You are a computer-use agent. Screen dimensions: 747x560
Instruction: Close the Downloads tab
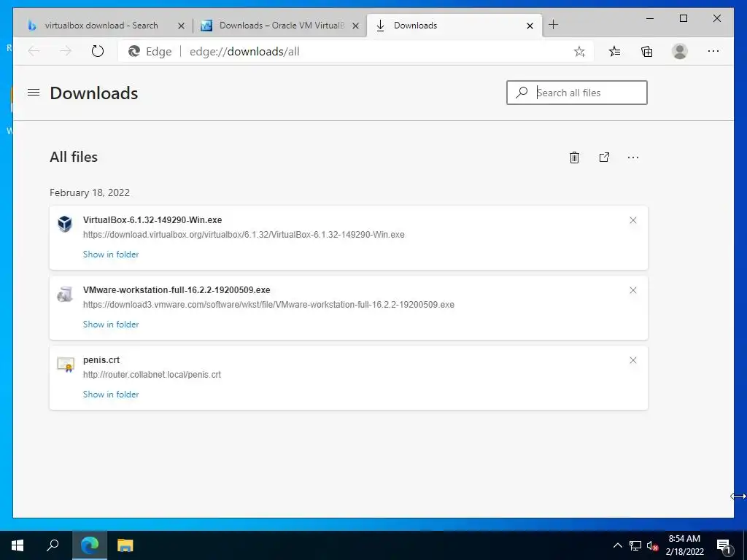point(530,26)
